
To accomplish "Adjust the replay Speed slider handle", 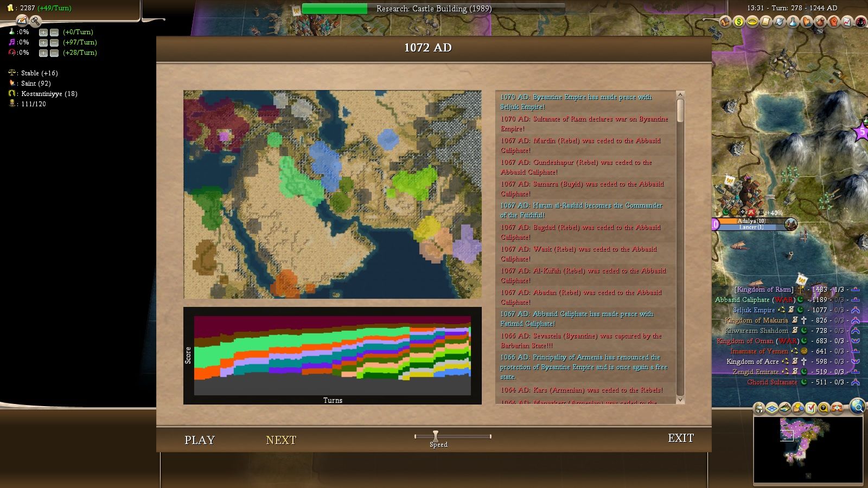I will [x=435, y=435].
